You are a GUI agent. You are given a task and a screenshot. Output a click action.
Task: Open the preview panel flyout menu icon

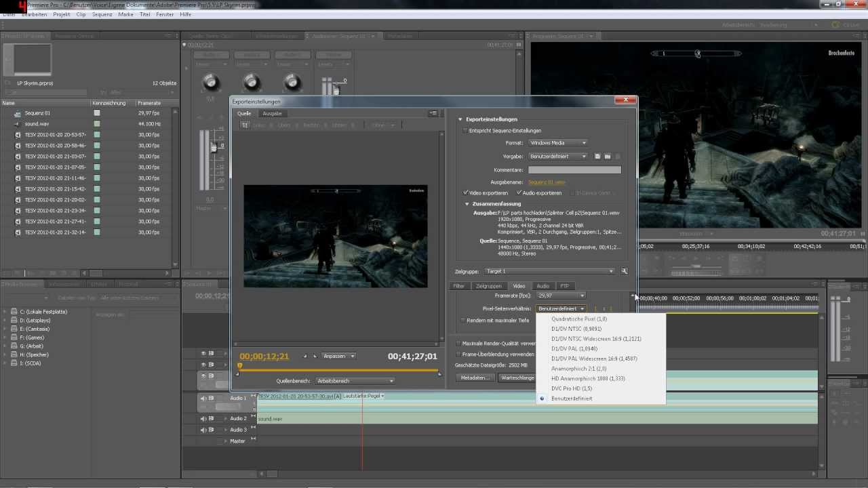point(433,113)
